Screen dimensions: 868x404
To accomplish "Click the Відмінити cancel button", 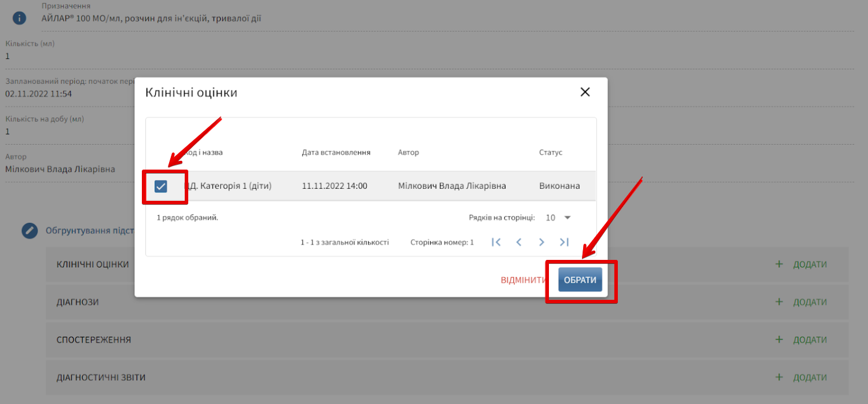I will [523, 280].
